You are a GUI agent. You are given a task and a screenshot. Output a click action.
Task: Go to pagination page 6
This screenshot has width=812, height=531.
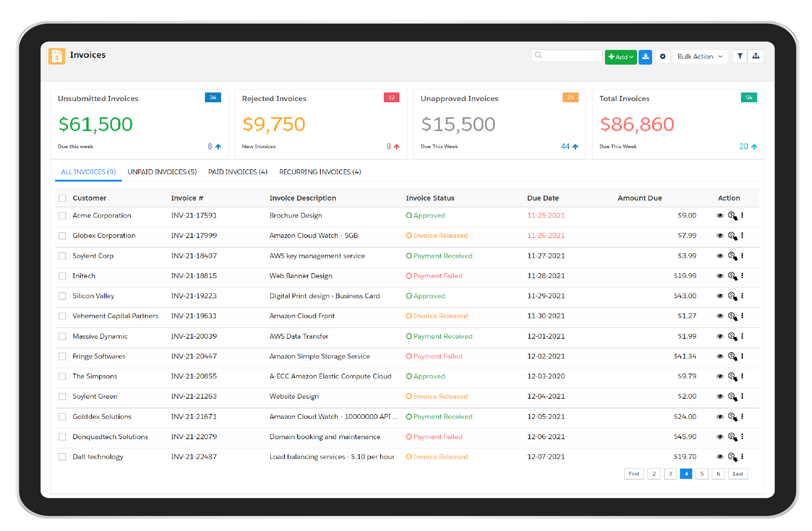coord(718,474)
